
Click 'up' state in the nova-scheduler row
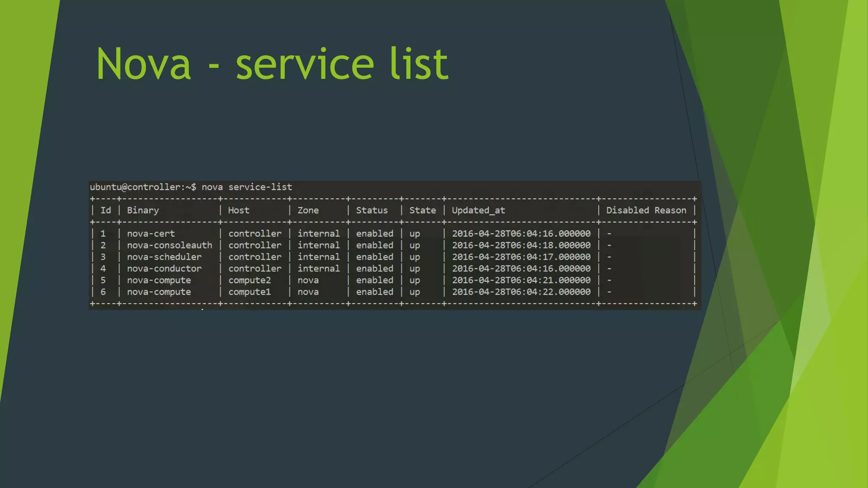[x=415, y=257]
